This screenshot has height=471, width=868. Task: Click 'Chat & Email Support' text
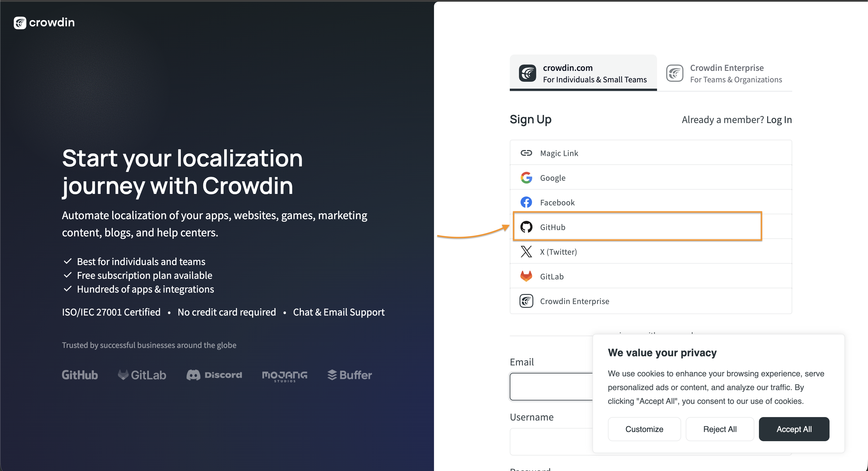coord(339,312)
